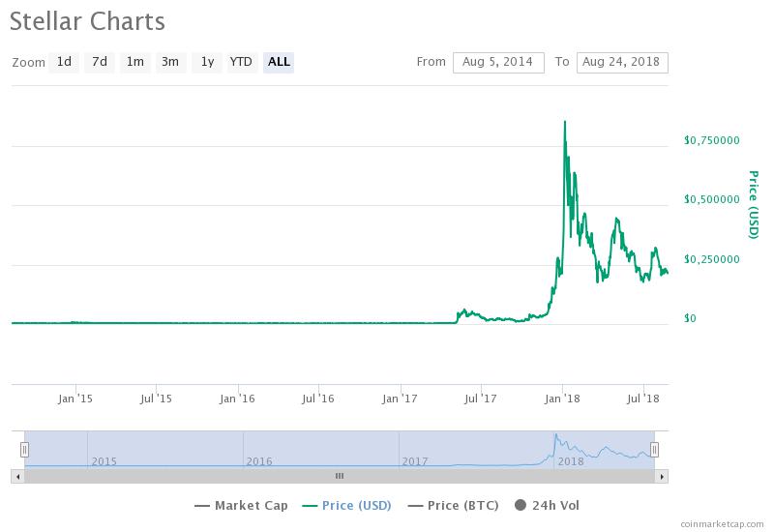Select the 7d zoom range
Viewport: 774px width, 532px height.
pos(100,62)
